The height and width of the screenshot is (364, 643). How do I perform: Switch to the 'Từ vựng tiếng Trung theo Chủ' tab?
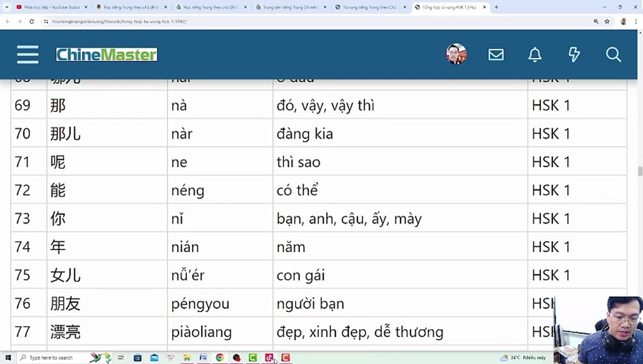click(371, 7)
